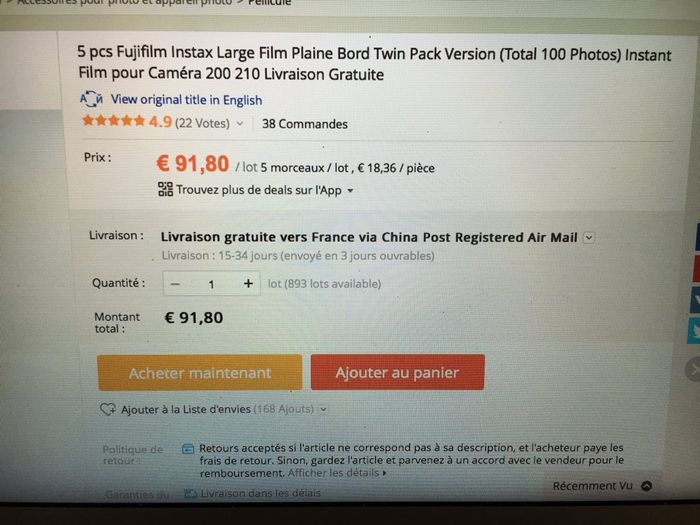
Task: Expand the wishlist dropdown arrow after '168 Ajouts'
Action: [324, 409]
